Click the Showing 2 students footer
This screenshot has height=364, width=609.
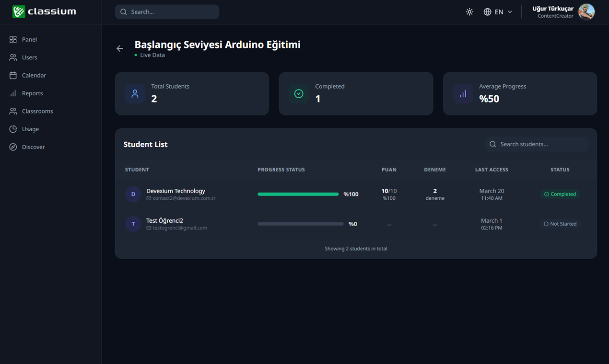(356, 249)
